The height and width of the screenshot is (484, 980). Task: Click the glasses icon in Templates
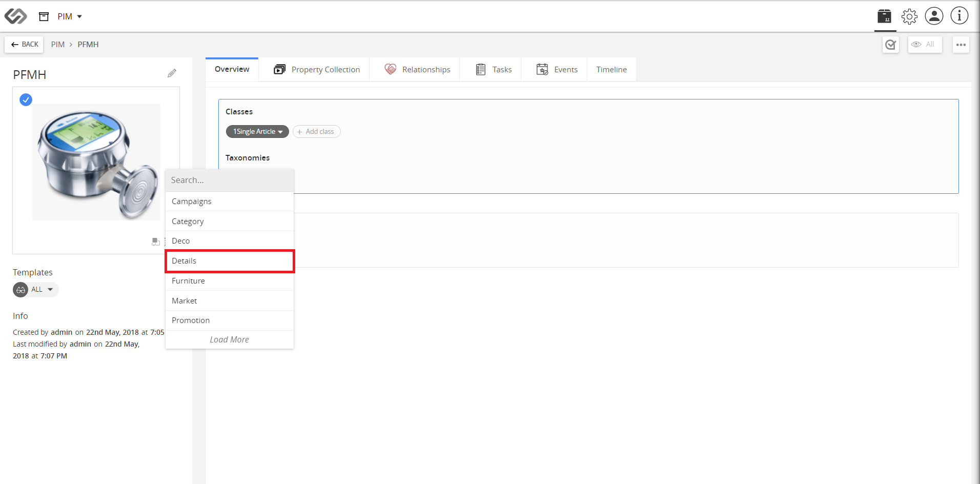21,290
